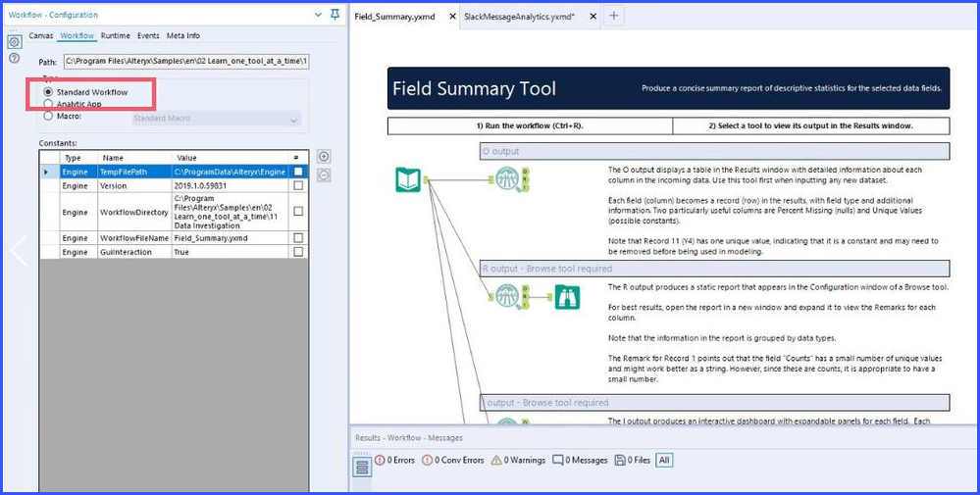Select the Browse binoculars tool

coord(568,297)
